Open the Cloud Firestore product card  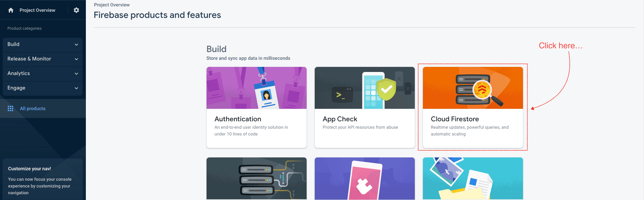point(473,107)
